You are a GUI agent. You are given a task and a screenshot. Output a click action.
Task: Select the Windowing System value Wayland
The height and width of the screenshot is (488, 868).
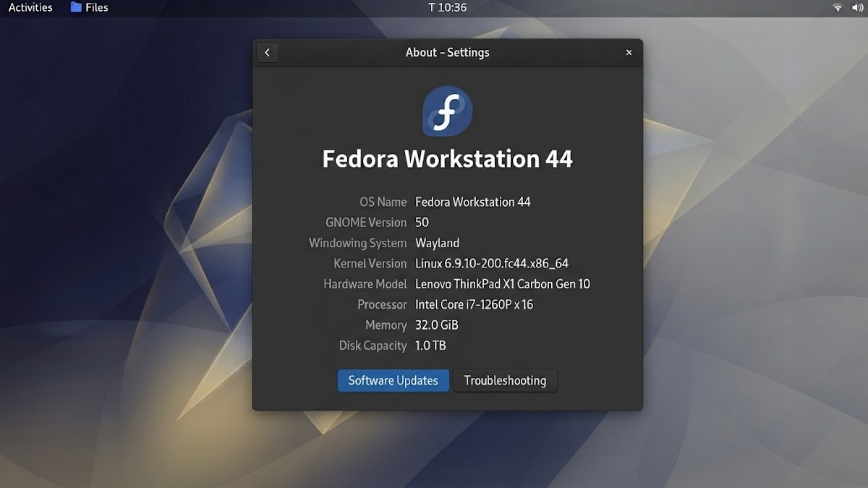(437, 243)
